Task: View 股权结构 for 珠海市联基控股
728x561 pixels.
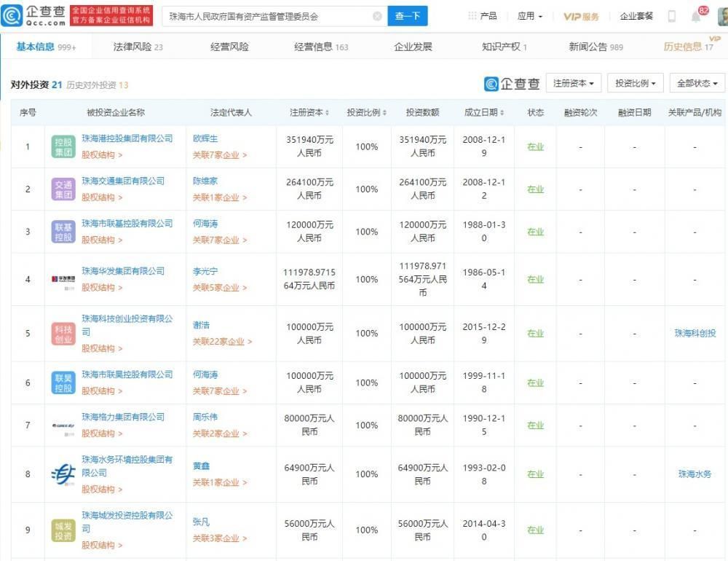Action: (x=102, y=240)
